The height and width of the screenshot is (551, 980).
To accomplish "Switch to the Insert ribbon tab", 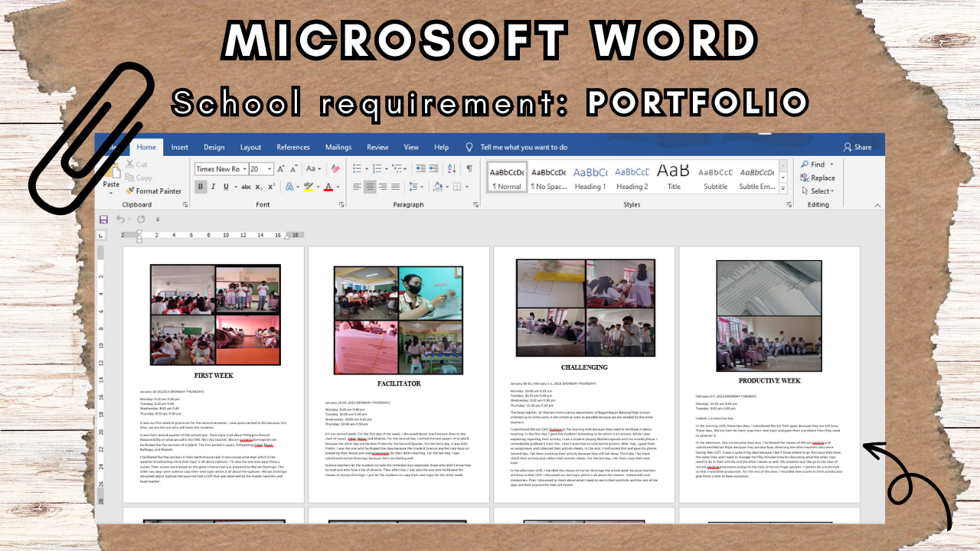I will pos(180,147).
